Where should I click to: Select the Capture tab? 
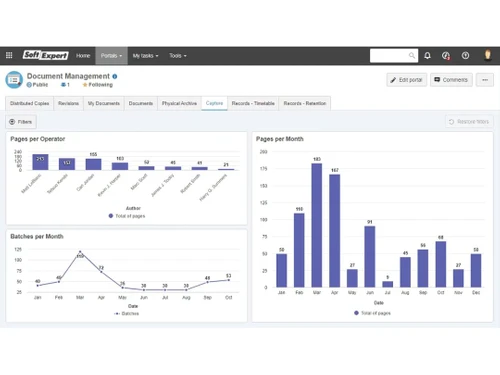click(214, 103)
